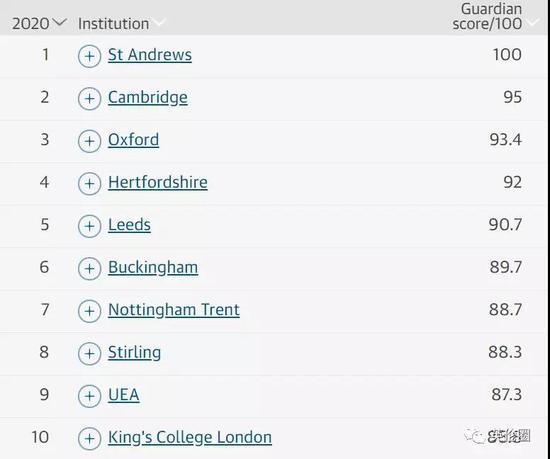Open the Cambridge university link
The width and height of the screenshot is (550, 459).
pos(148,97)
